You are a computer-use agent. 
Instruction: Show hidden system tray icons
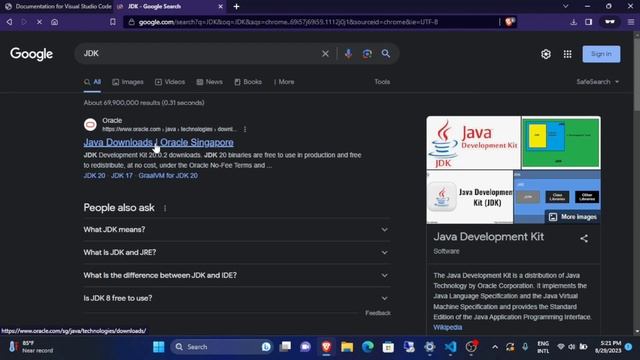pyautogui.click(x=495, y=347)
